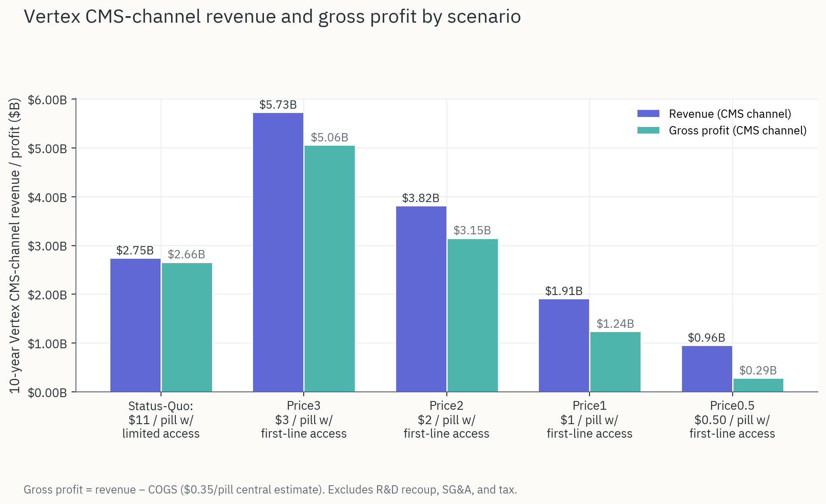
Task: Click the $5.73B value label
Action: (x=278, y=105)
